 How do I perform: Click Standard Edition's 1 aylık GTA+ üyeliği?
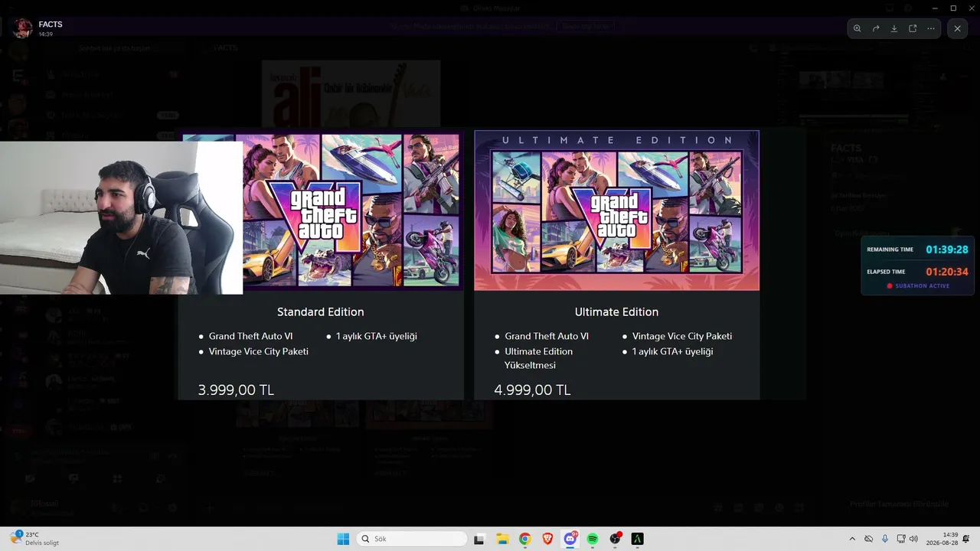pyautogui.click(x=377, y=336)
